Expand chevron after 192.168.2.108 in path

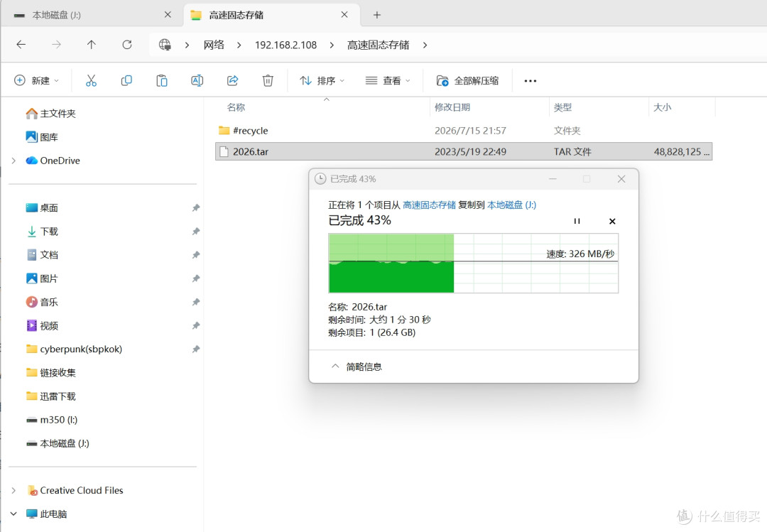[x=332, y=45]
